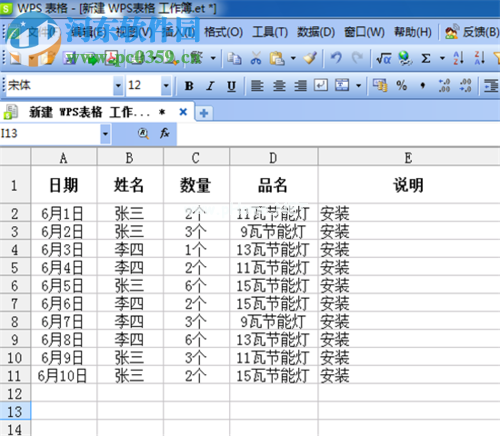Expand the font name dropdown arrow

coord(118,86)
